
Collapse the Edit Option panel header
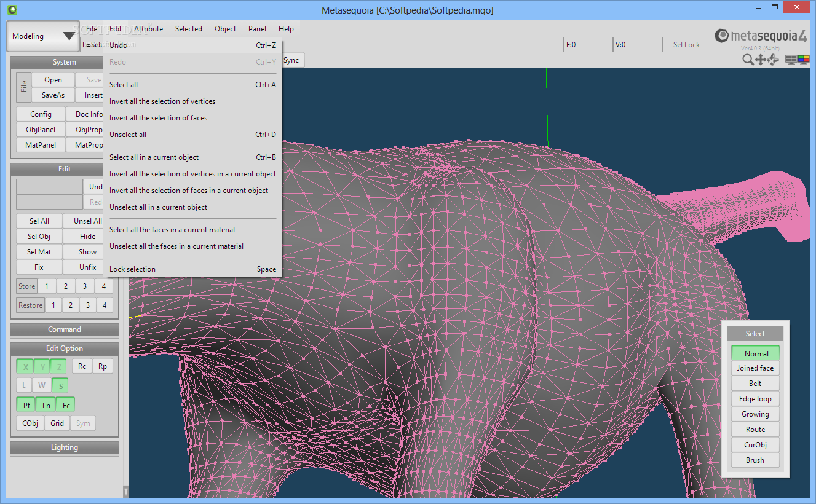[65, 348]
